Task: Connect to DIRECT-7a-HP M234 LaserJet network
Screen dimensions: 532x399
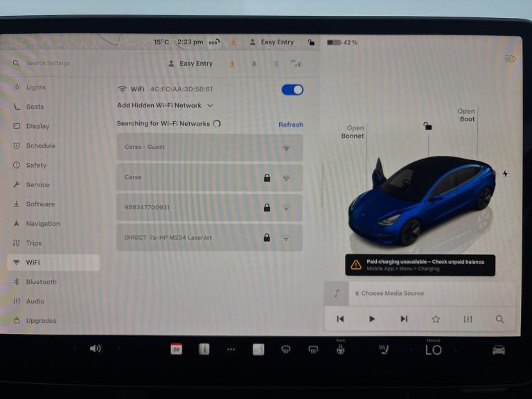Action: click(x=209, y=238)
